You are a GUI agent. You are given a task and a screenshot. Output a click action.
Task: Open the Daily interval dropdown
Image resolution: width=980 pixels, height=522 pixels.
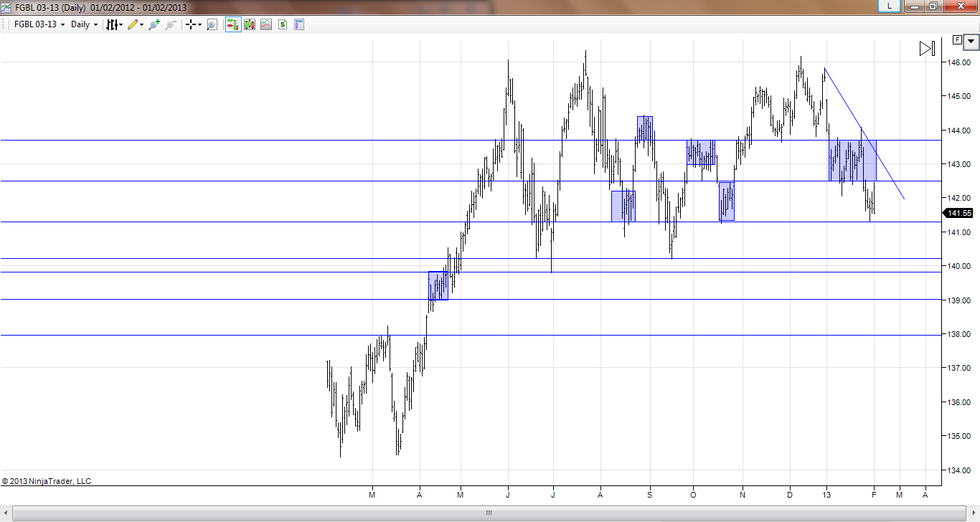tap(84, 24)
